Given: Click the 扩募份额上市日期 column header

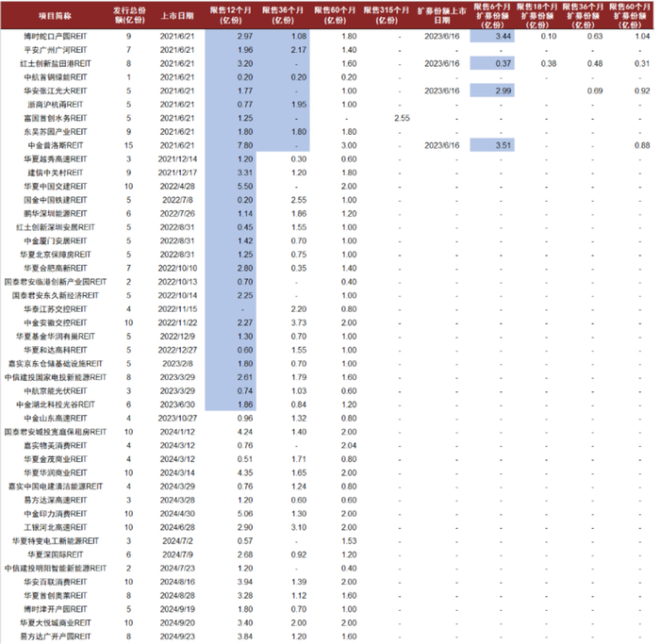Looking at the screenshot, I should tap(442, 15).
